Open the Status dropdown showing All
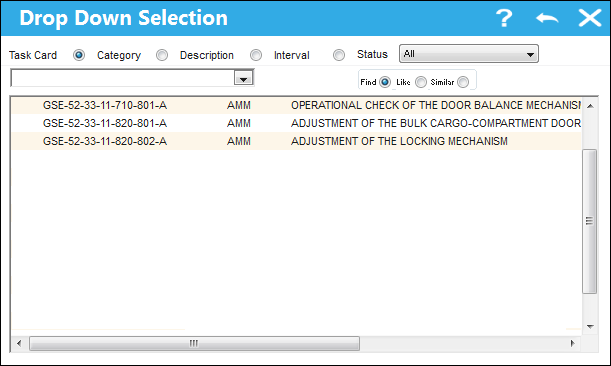Image resolution: width=611 pixels, height=366 pixels. [x=469, y=54]
